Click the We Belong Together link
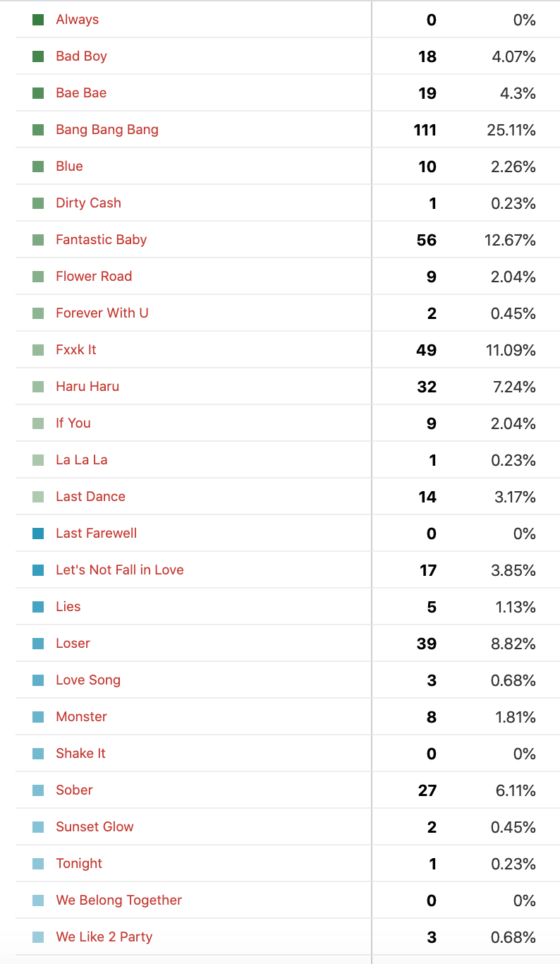This screenshot has height=964, width=560. click(119, 900)
